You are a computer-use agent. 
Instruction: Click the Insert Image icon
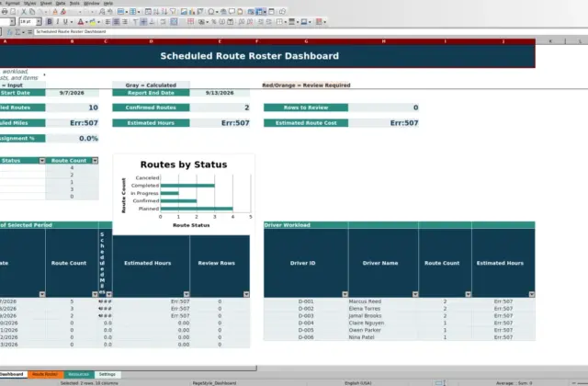click(x=184, y=12)
